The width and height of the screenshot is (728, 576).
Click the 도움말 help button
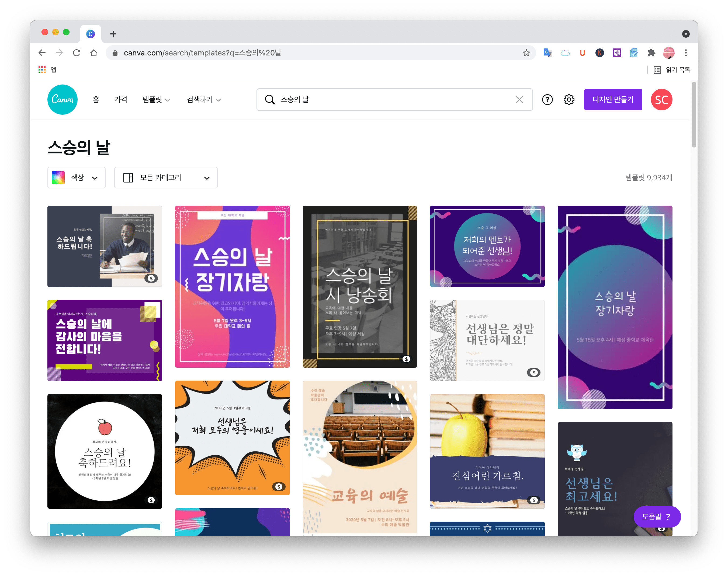(x=656, y=516)
